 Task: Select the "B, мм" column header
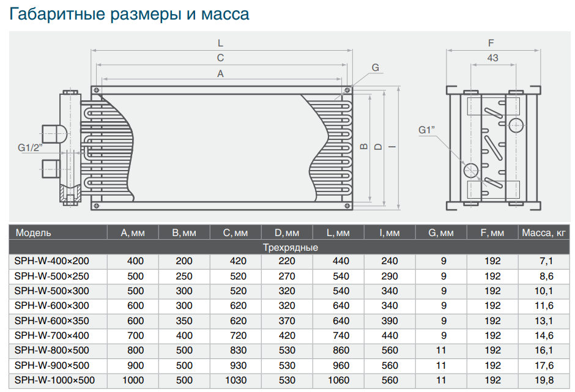pos(184,232)
